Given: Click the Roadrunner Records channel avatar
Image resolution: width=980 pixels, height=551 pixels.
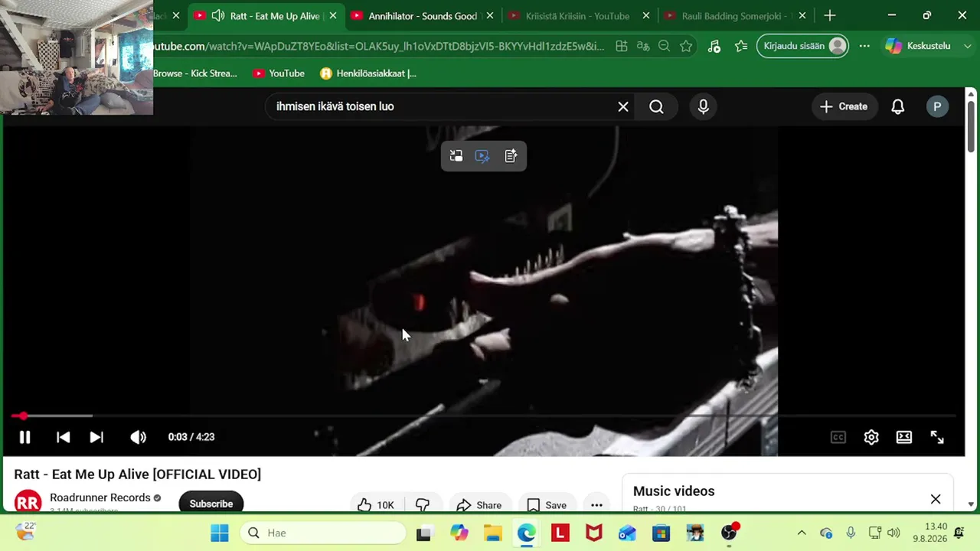Looking at the screenshot, I should pos(28,502).
